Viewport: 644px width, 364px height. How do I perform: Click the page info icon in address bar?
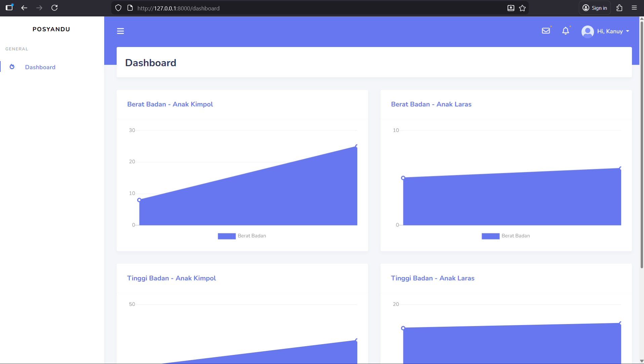[x=130, y=8]
